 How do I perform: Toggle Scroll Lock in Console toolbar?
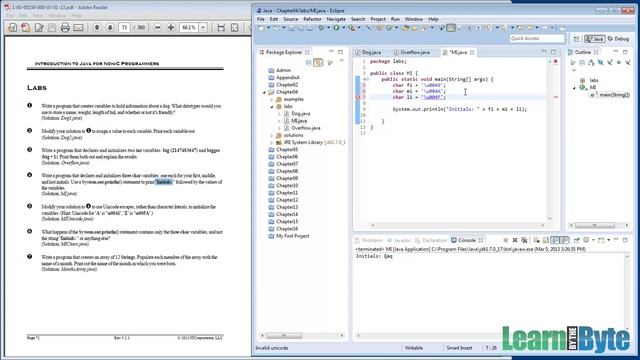[546, 240]
